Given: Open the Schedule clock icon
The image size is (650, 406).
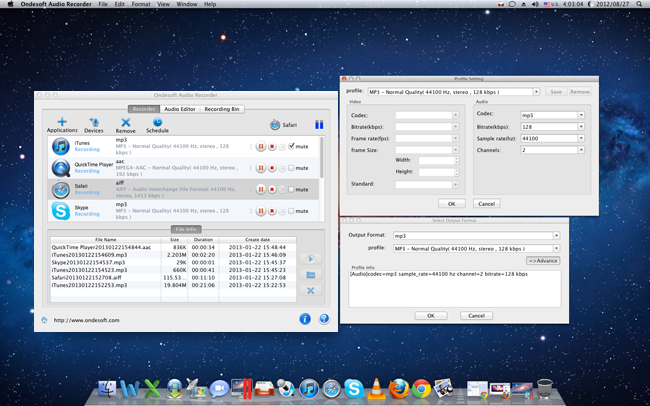Looking at the screenshot, I should tap(157, 122).
